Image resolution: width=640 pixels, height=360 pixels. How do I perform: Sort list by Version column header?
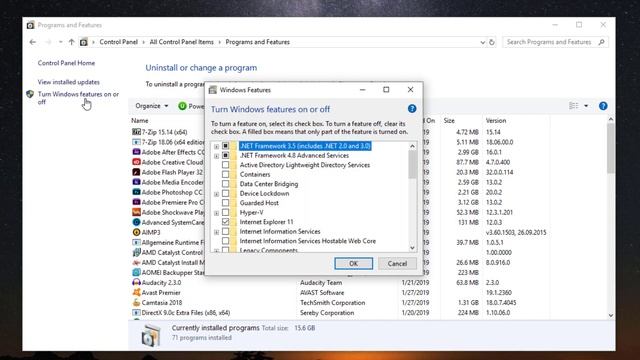(496, 121)
